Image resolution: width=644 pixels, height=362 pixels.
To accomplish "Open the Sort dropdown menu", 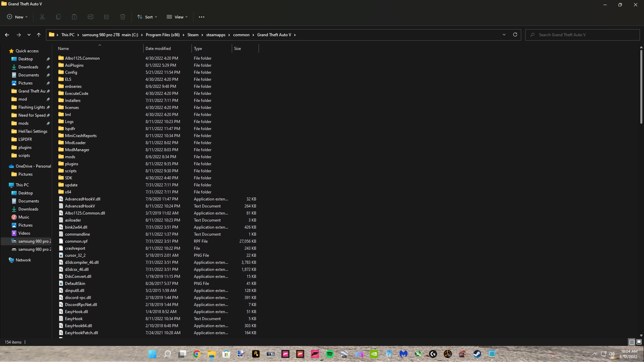I will point(147,17).
